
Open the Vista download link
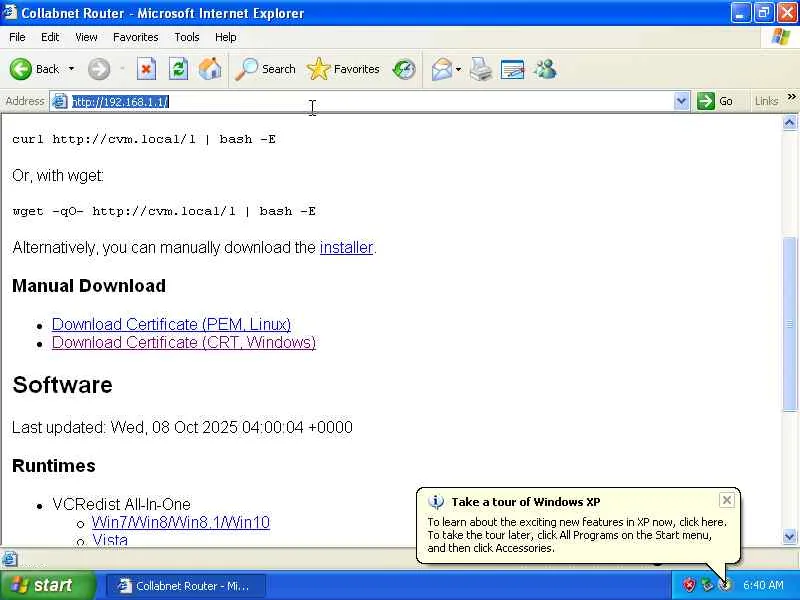(110, 540)
